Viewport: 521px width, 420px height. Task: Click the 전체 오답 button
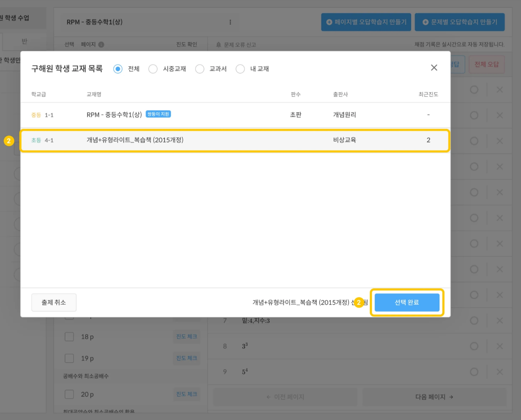486,64
